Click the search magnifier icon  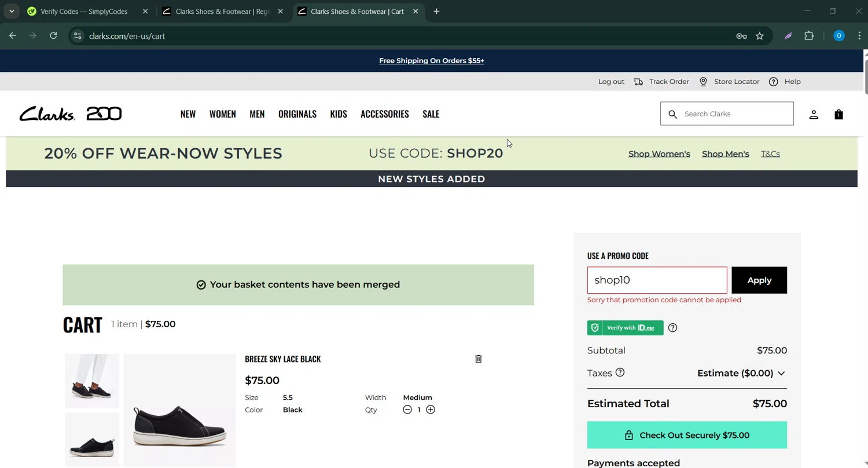[x=672, y=114]
